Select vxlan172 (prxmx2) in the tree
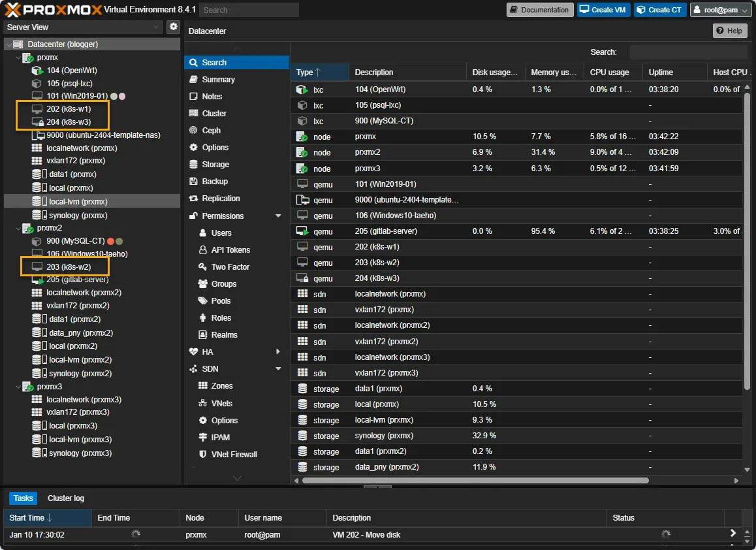756x550 pixels. click(78, 306)
